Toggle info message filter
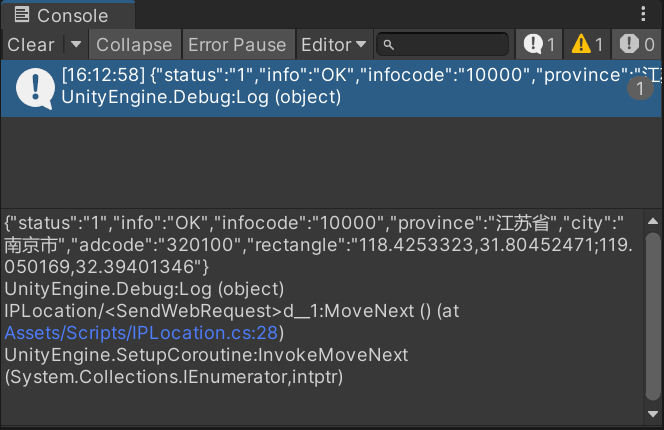This screenshot has height=430, width=664. pyautogui.click(x=539, y=44)
